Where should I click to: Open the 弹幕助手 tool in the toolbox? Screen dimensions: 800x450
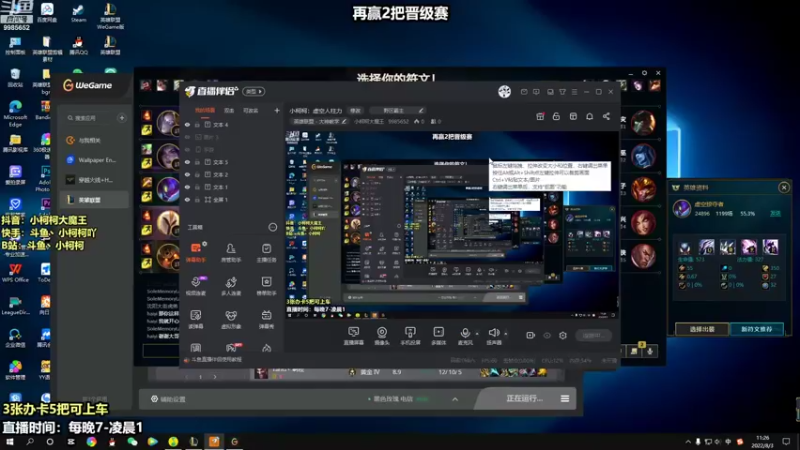point(196,252)
